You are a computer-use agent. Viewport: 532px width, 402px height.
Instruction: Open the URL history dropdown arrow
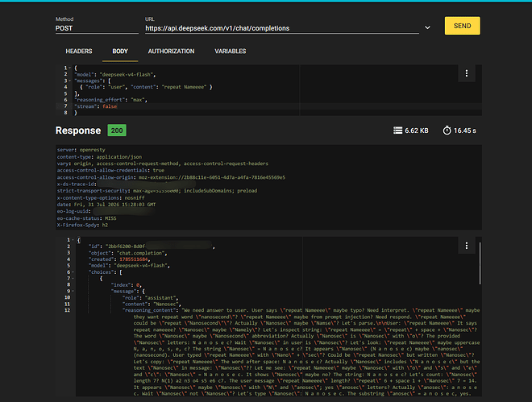[427, 27]
